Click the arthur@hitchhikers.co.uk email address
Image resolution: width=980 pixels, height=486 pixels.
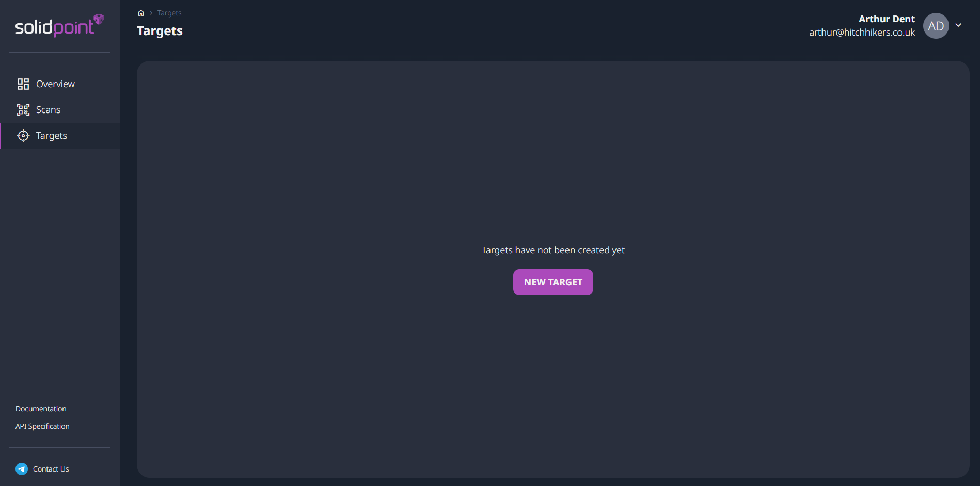pos(862,33)
